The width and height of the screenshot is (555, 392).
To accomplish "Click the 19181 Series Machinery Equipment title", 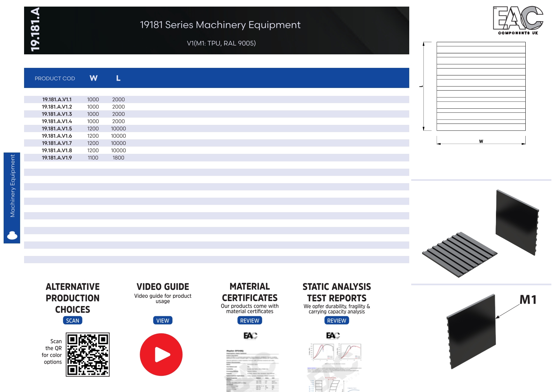I will [220, 25].
